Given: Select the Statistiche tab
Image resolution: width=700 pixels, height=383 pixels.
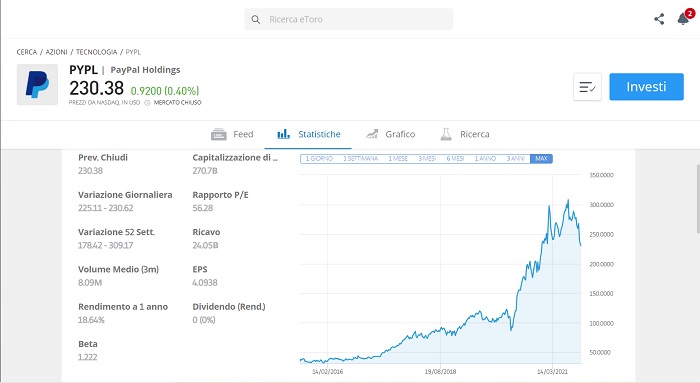Looking at the screenshot, I should click(x=308, y=134).
